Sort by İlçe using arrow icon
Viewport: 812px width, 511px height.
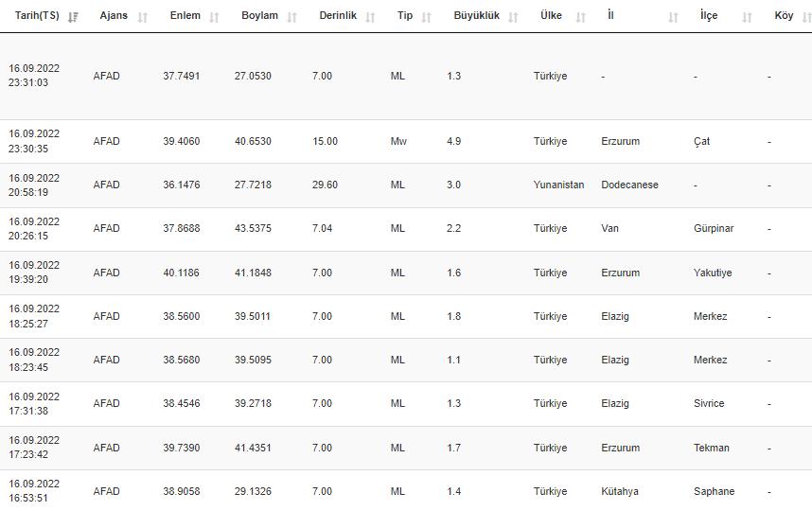[x=747, y=17]
